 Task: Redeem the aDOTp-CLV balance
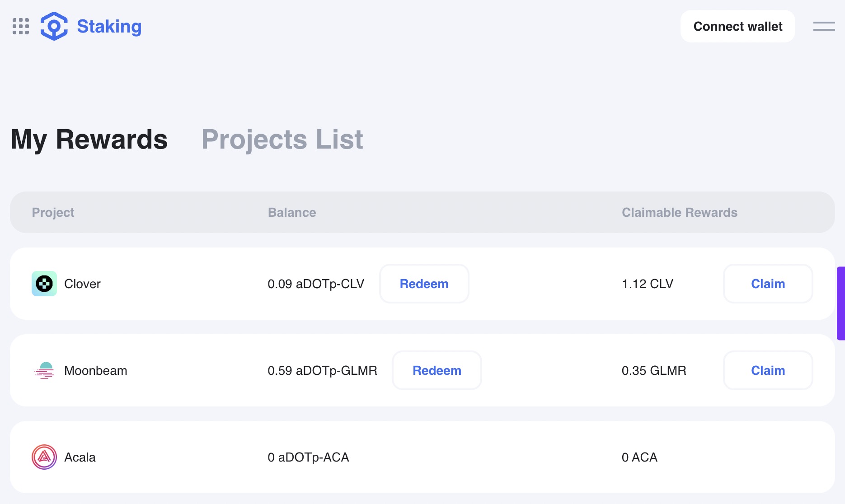tap(424, 284)
